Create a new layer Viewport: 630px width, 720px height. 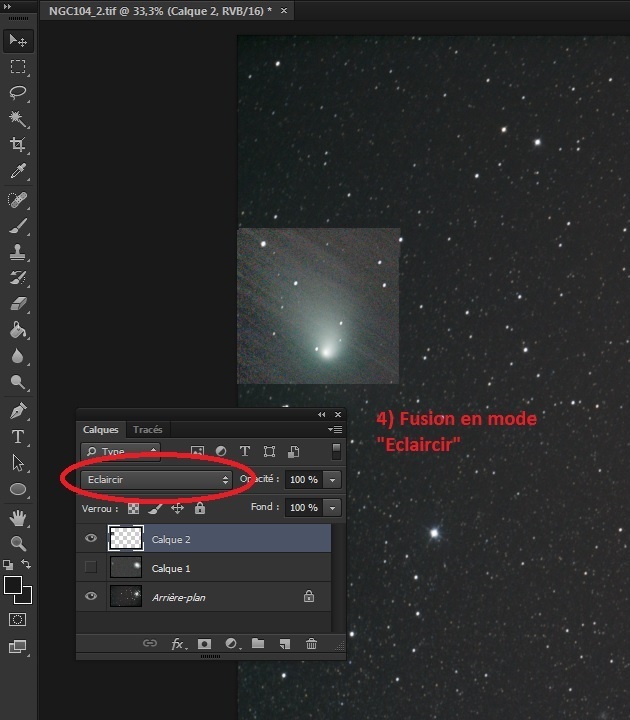pos(285,644)
